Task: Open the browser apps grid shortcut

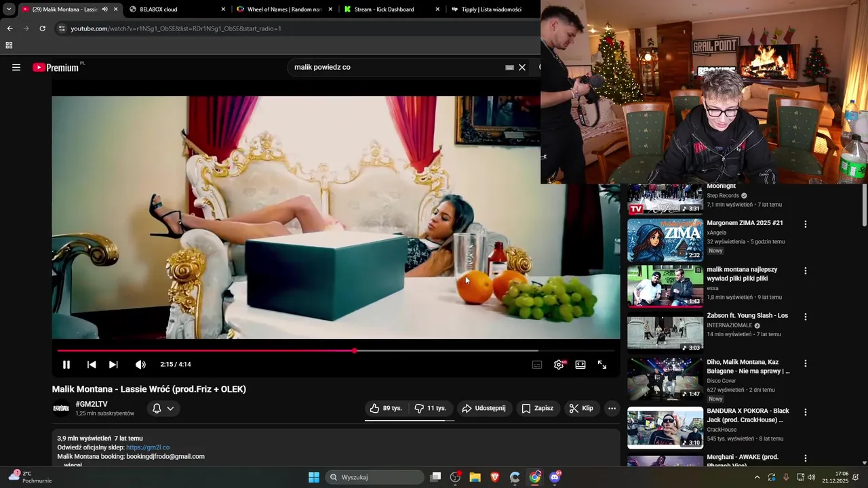Action: 9,45
